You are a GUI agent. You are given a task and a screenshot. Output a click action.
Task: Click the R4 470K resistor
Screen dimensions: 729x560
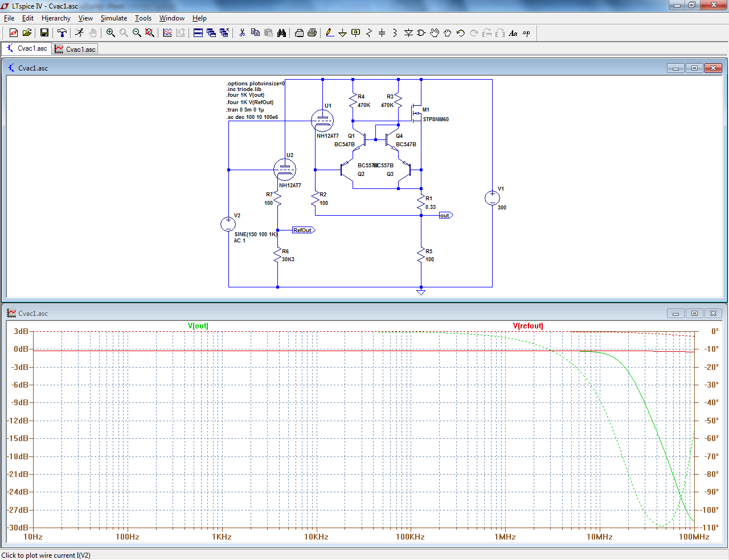354,101
